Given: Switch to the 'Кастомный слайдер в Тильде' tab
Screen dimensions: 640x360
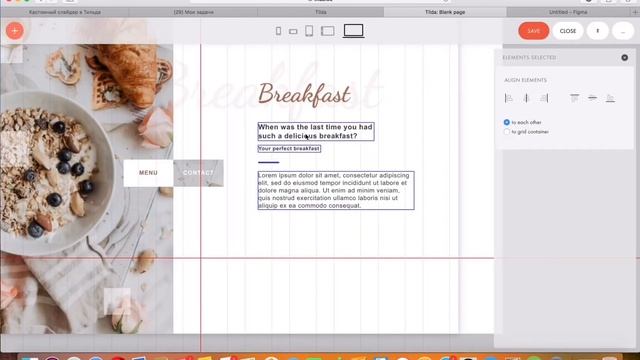Looking at the screenshot, I should click(x=65, y=12).
